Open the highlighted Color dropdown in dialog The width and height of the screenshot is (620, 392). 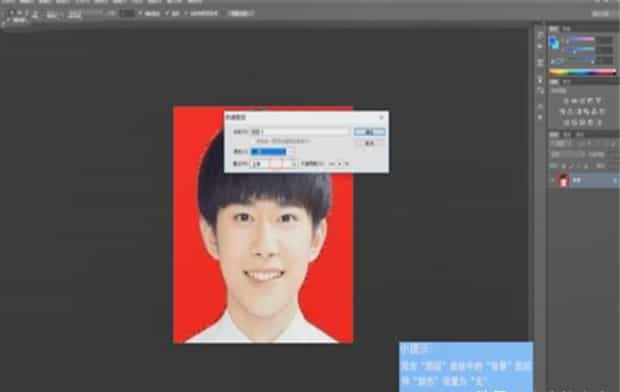[272, 151]
